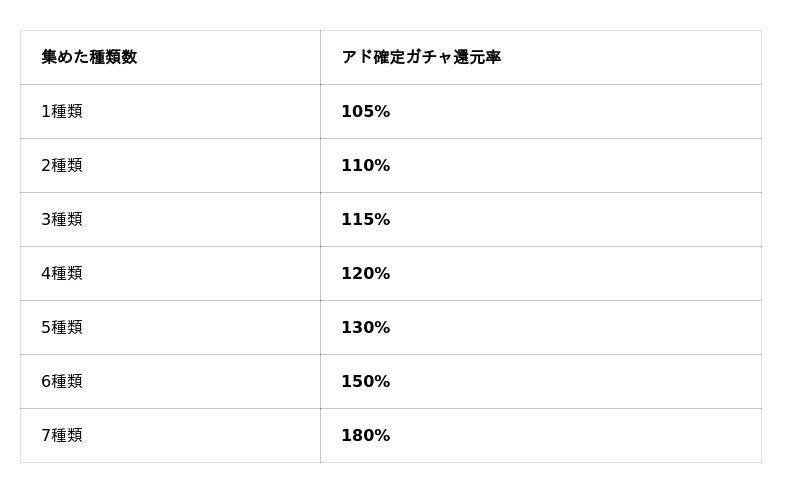
Task: Click the 110% value cell
Action: click(366, 166)
